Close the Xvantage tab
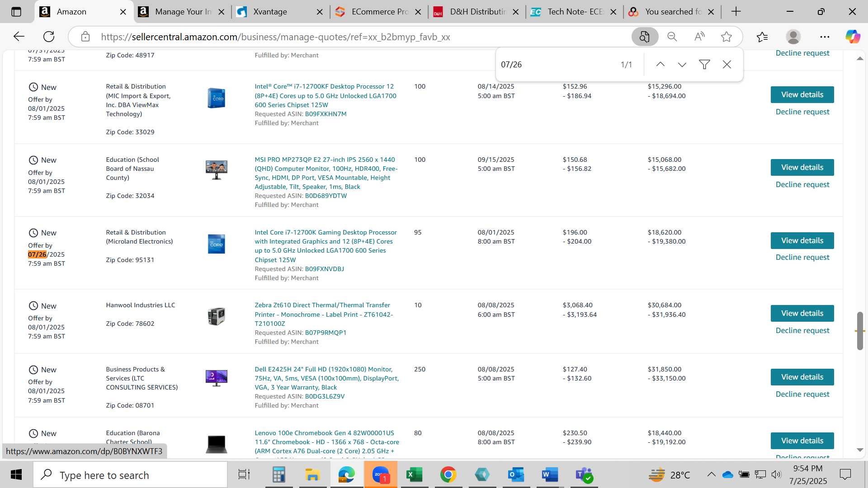The width and height of the screenshot is (868, 488). [320, 12]
